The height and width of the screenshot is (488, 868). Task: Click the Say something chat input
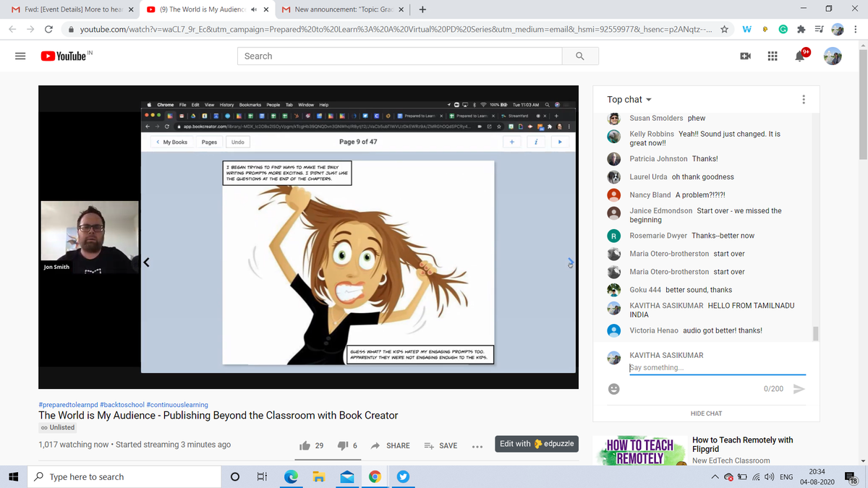(717, 368)
